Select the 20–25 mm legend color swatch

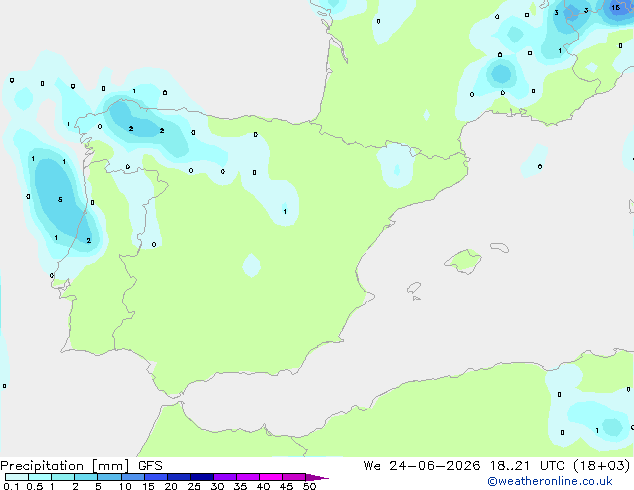(179, 477)
